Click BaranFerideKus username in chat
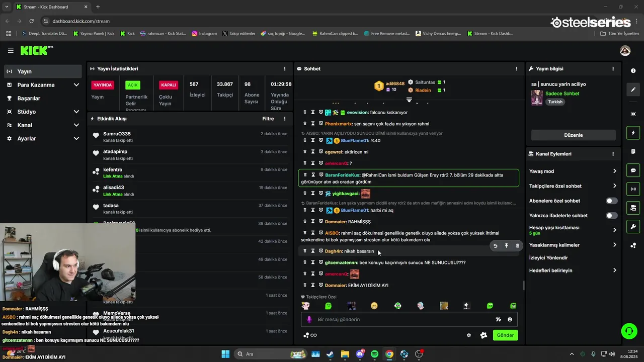 pyautogui.click(x=342, y=175)
